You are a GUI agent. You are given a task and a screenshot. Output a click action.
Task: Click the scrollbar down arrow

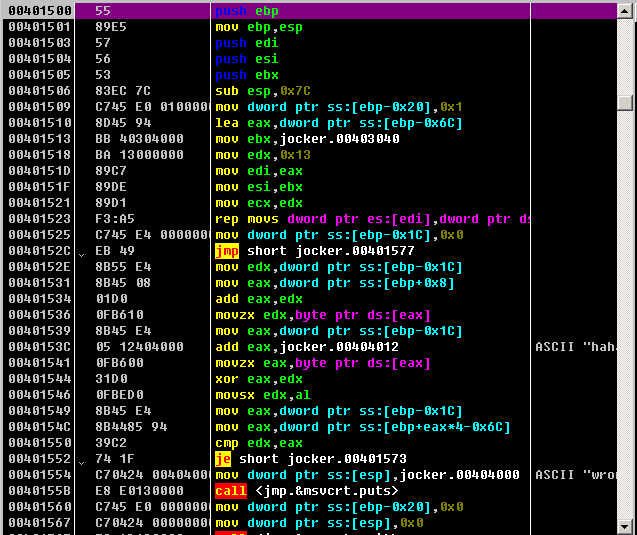pos(625,527)
